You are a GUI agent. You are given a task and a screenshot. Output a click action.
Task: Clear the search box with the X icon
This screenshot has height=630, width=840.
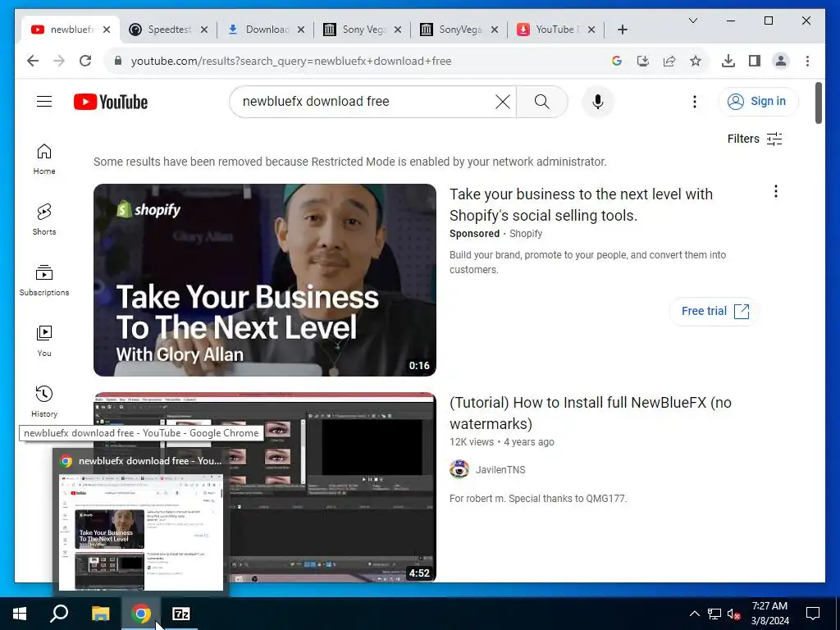503,101
